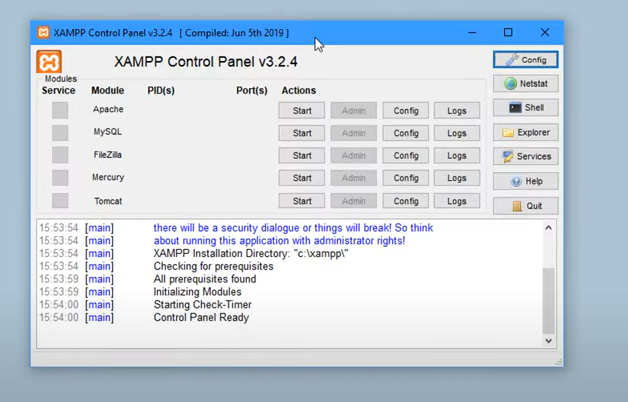The height and width of the screenshot is (402, 628).
Task: Quit XAMPP via the Quit button
Action: coord(525,206)
